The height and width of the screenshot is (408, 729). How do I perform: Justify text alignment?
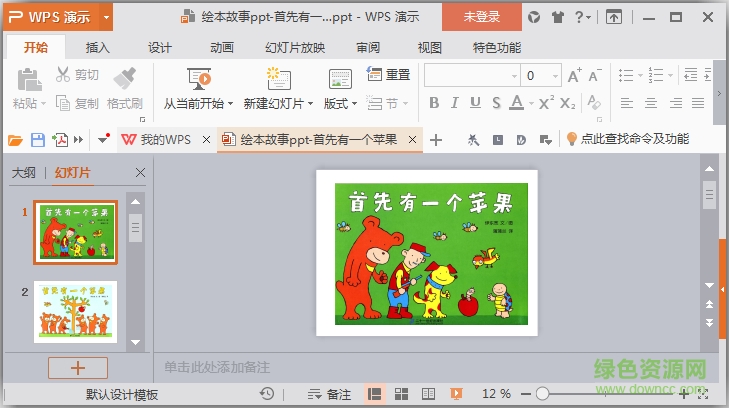tap(698, 103)
